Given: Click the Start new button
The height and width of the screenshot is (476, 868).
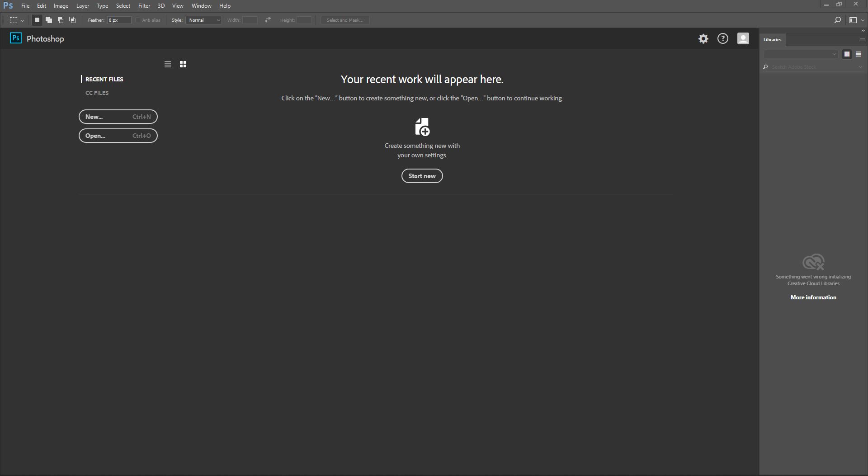Looking at the screenshot, I should 422,176.
